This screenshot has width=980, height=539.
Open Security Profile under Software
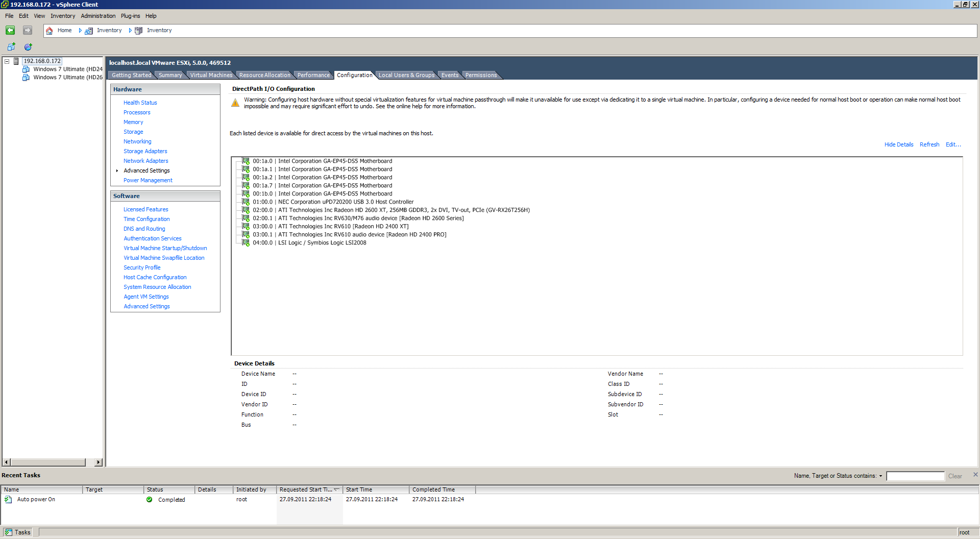[142, 268]
